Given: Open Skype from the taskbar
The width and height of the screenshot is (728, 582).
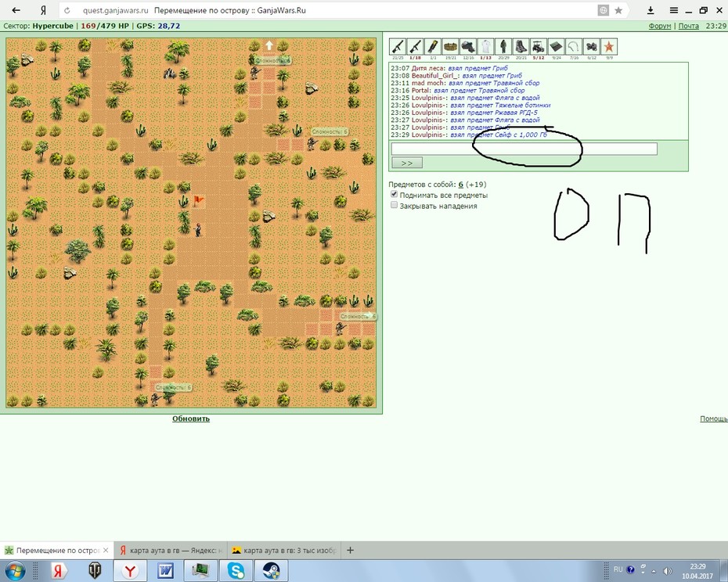Looking at the screenshot, I should point(236,570).
